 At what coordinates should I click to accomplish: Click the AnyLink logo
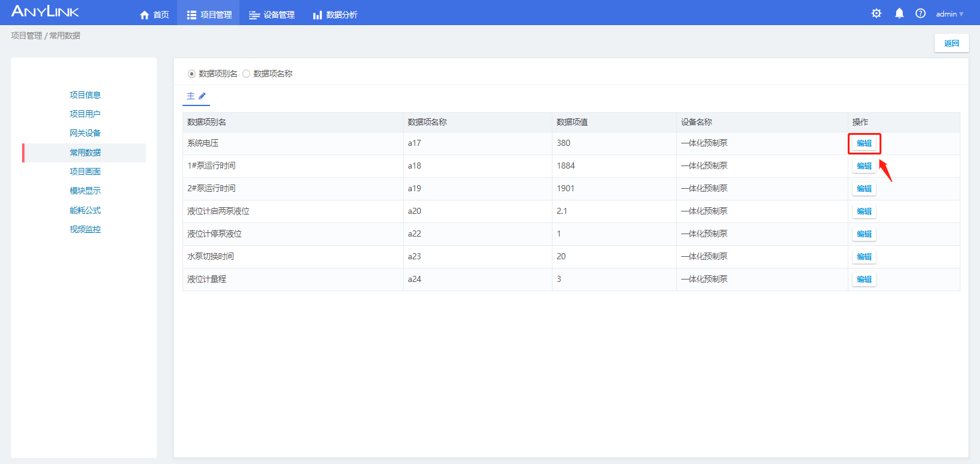point(45,12)
